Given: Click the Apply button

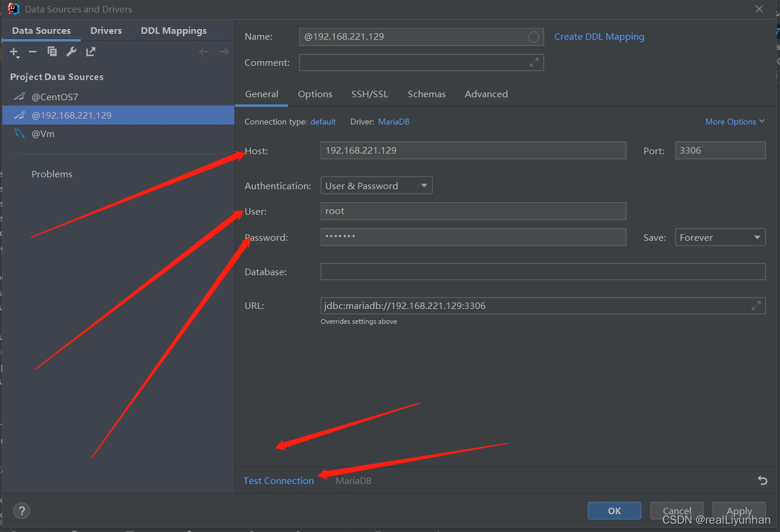Looking at the screenshot, I should [x=739, y=511].
